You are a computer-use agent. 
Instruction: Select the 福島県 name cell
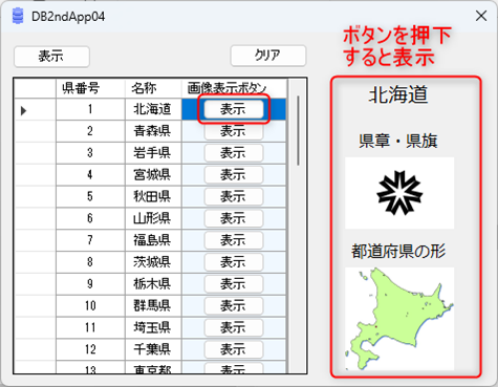pyautogui.click(x=153, y=240)
